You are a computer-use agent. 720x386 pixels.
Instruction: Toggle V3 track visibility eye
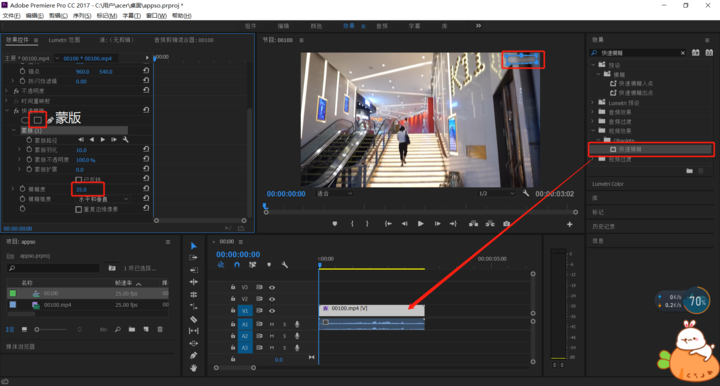[272, 287]
